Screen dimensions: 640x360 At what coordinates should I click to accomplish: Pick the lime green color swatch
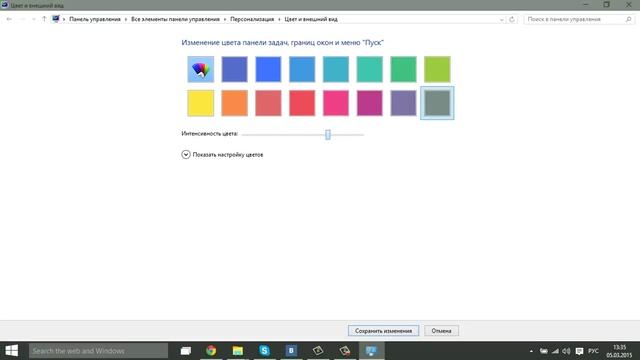[x=437, y=69]
